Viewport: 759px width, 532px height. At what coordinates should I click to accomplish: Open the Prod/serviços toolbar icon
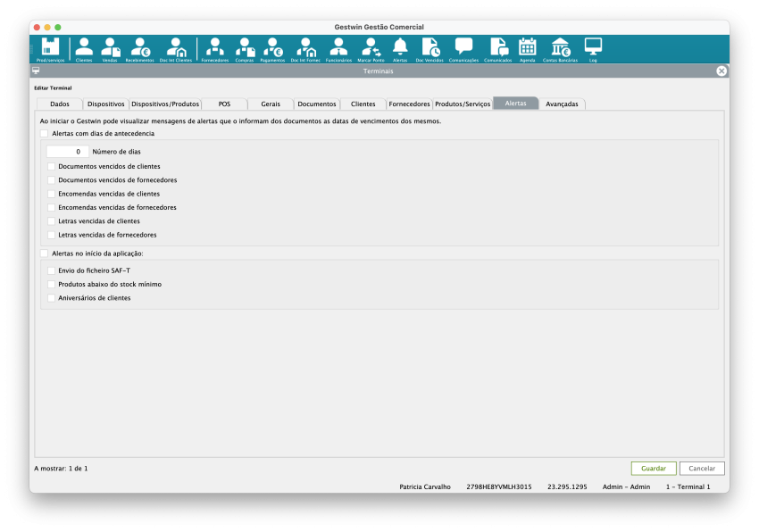(x=50, y=48)
